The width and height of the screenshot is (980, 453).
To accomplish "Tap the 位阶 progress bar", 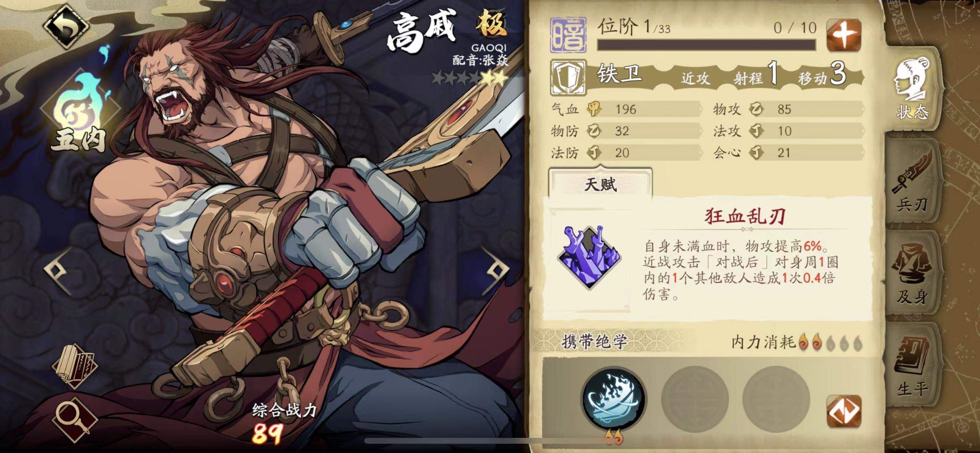I will pos(707,44).
